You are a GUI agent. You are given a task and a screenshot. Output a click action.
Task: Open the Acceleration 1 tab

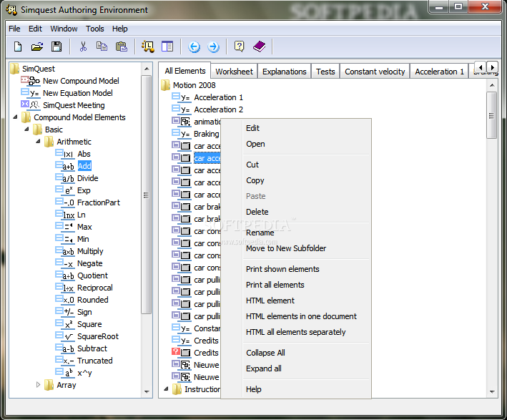tap(439, 71)
